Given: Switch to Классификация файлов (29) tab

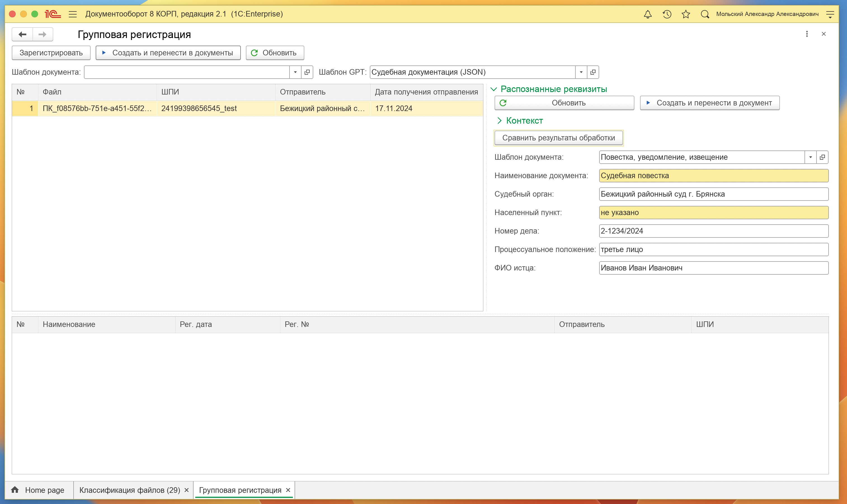Looking at the screenshot, I should [130, 490].
